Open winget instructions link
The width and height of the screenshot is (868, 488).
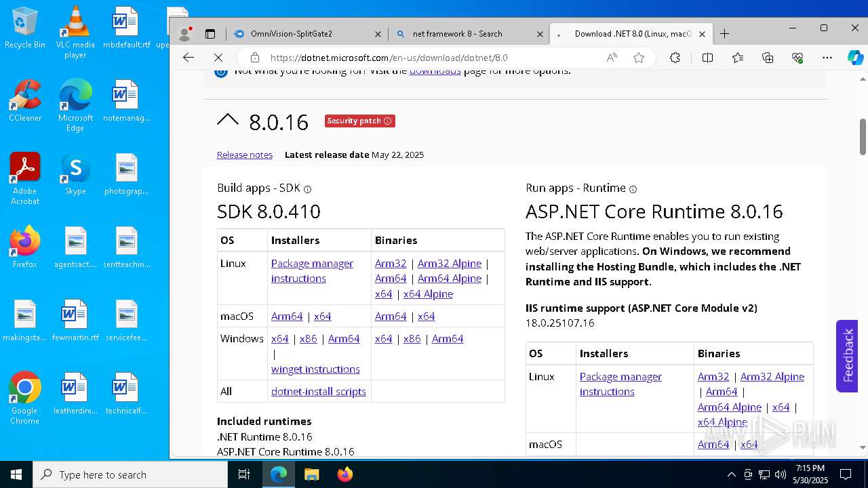point(315,369)
